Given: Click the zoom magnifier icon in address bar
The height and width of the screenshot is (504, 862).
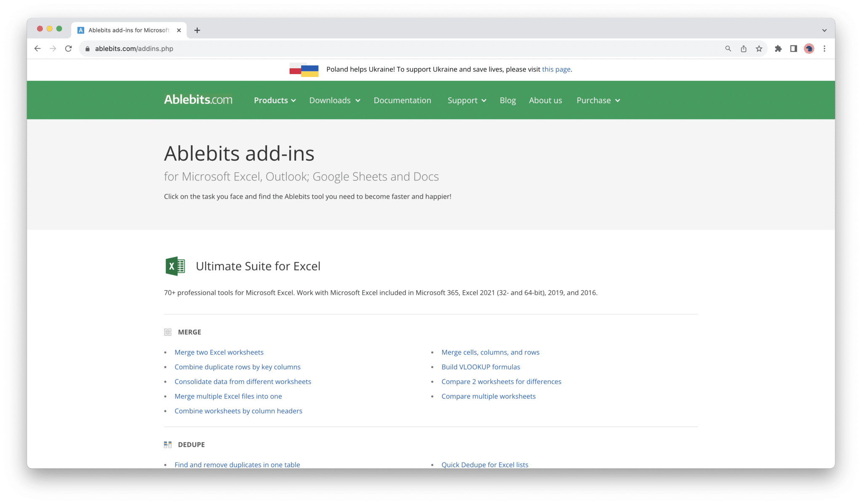Looking at the screenshot, I should click(x=728, y=49).
